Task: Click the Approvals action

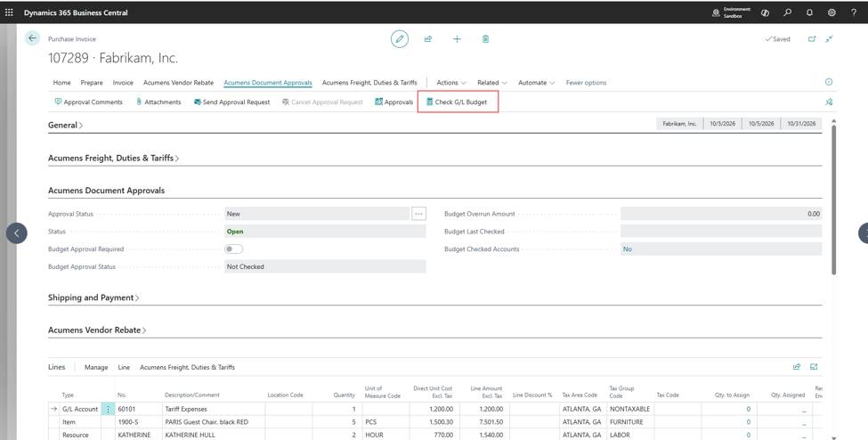Action: pyautogui.click(x=394, y=102)
